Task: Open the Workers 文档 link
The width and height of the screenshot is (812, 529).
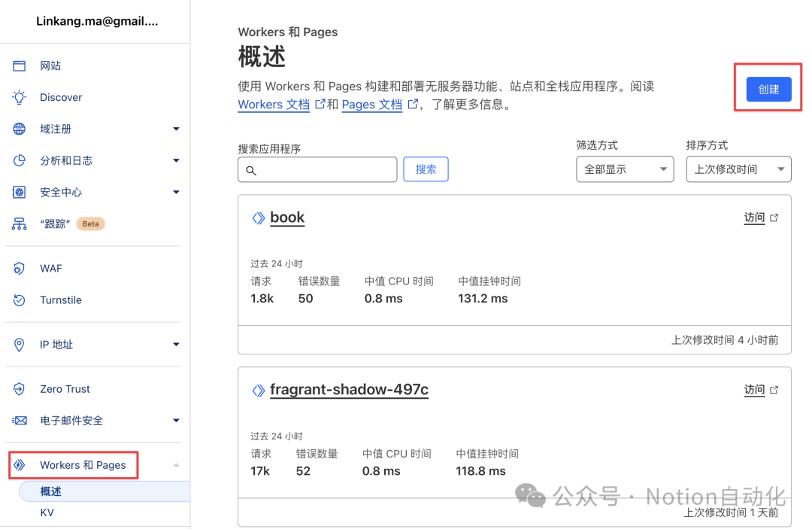Action: (x=274, y=104)
